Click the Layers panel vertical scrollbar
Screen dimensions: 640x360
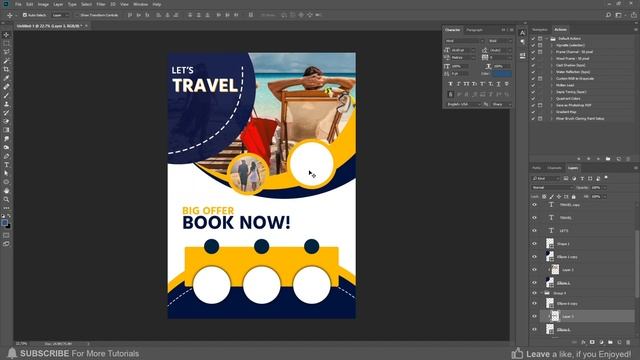pos(637,264)
